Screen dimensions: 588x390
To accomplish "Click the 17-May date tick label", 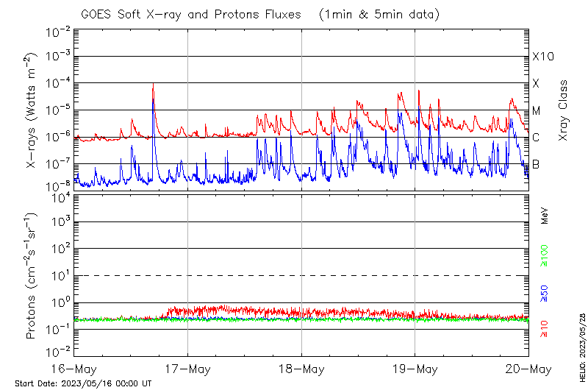I will click(187, 369).
